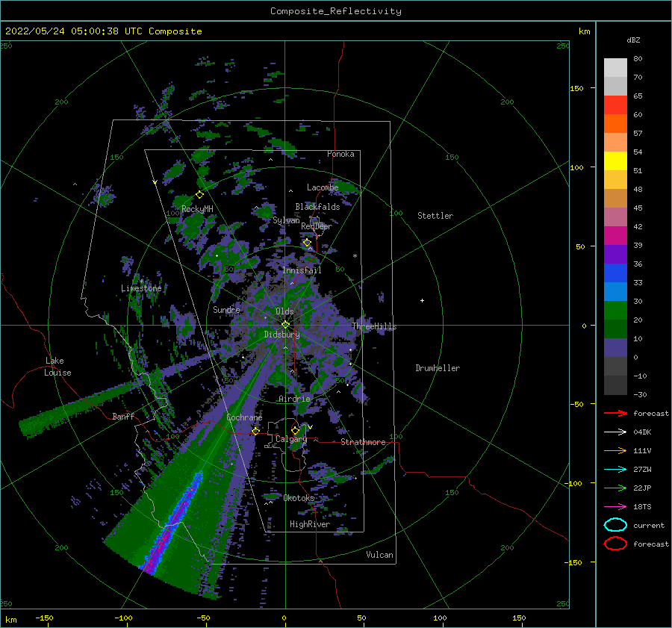Click the Stettler city label
Screen dimensions: 672x628
coord(435,216)
